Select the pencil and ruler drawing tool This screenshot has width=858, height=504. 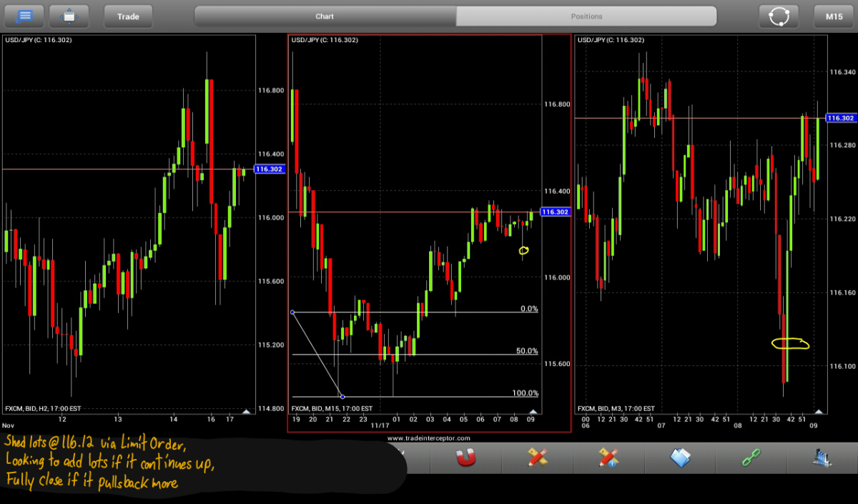pyautogui.click(x=538, y=458)
